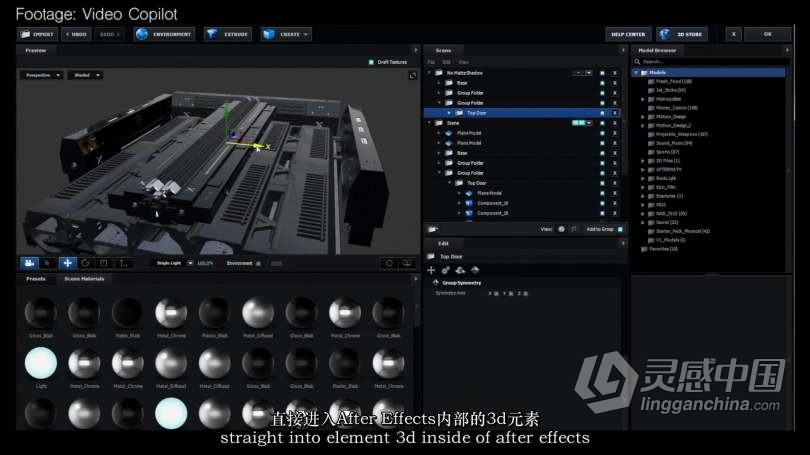Select the camera orbit tool below preview
Image resolution: width=810 pixels, height=455 pixels.
(29, 263)
